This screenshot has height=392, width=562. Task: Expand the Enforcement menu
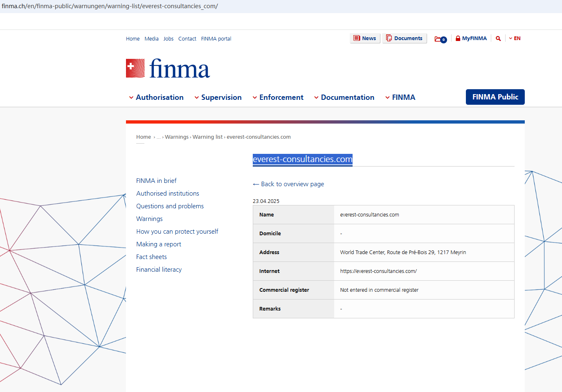coord(278,97)
